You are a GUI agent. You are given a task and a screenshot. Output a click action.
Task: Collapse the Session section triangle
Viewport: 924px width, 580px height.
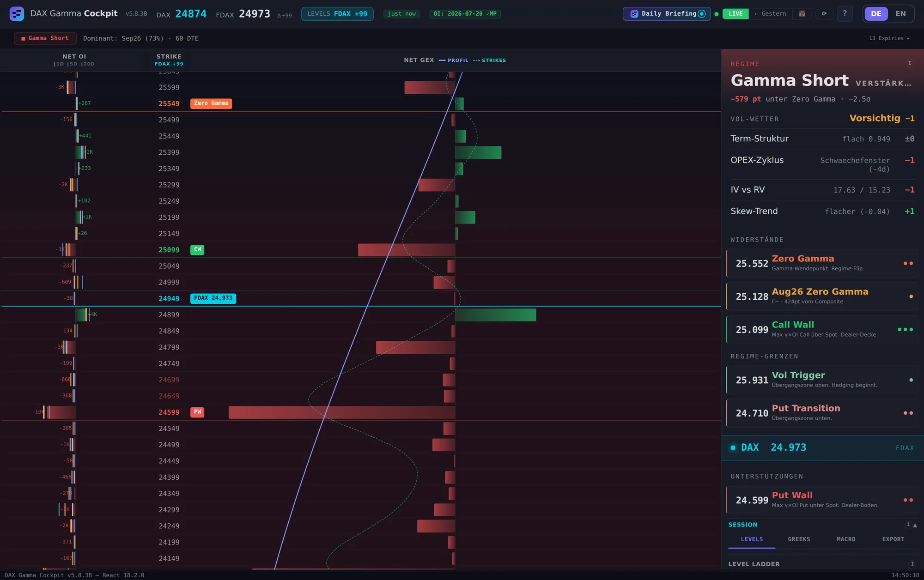tap(915, 525)
